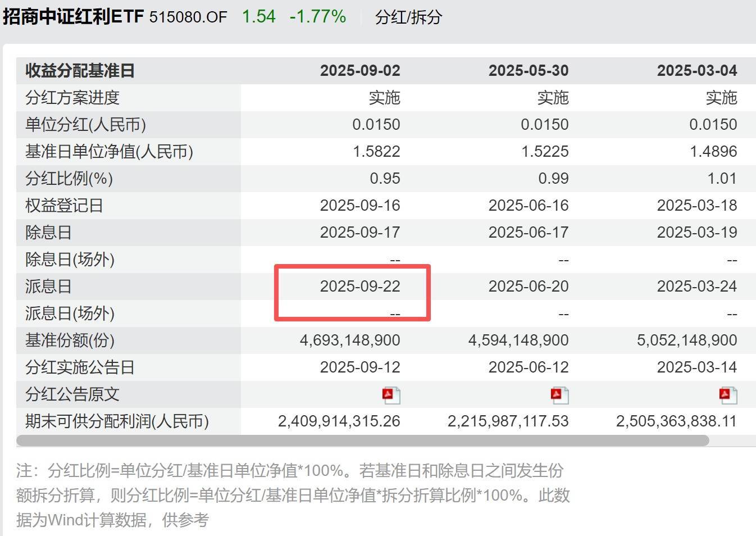
Task: Click the horizontal scrollbar under the table
Action: point(363,440)
